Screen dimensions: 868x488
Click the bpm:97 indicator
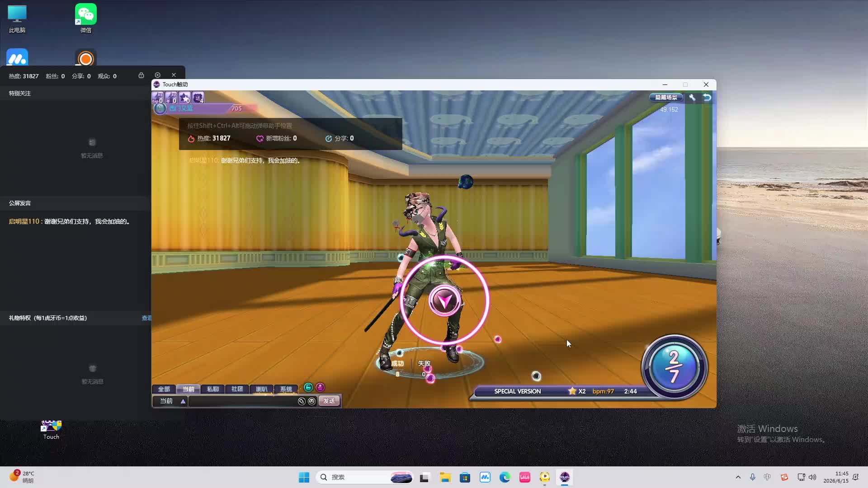click(x=603, y=391)
